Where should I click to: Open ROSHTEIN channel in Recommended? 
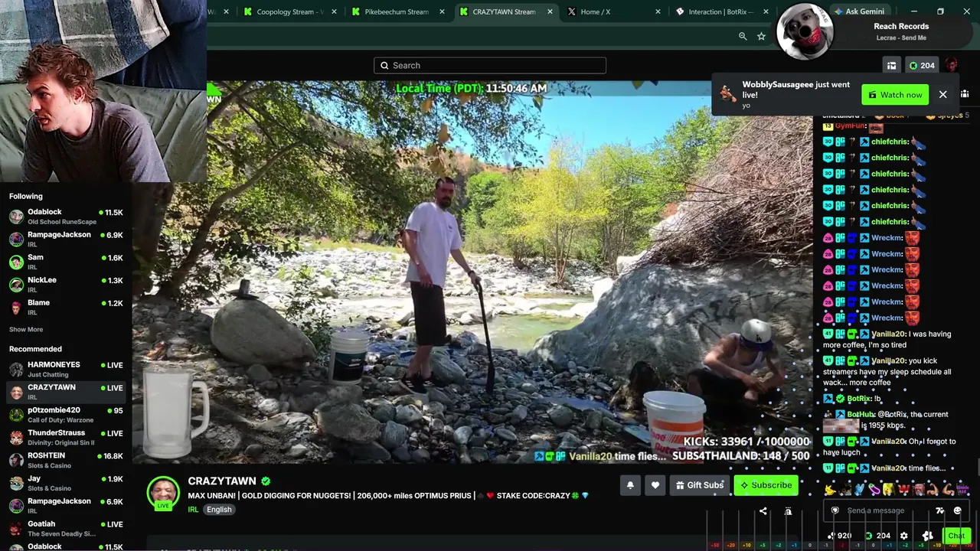[66, 460]
